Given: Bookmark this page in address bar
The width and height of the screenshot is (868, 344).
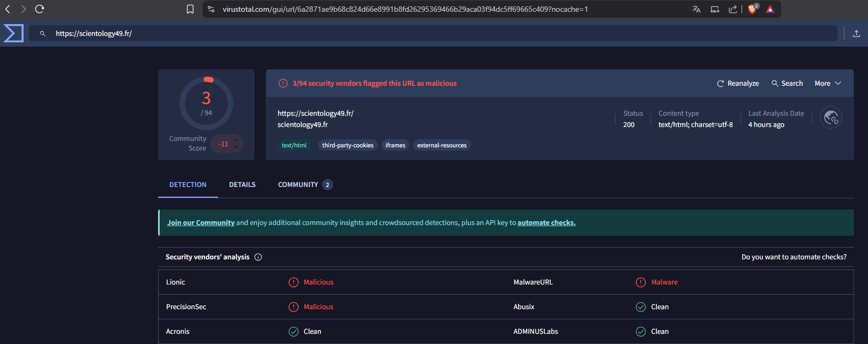Looking at the screenshot, I should 190,9.
